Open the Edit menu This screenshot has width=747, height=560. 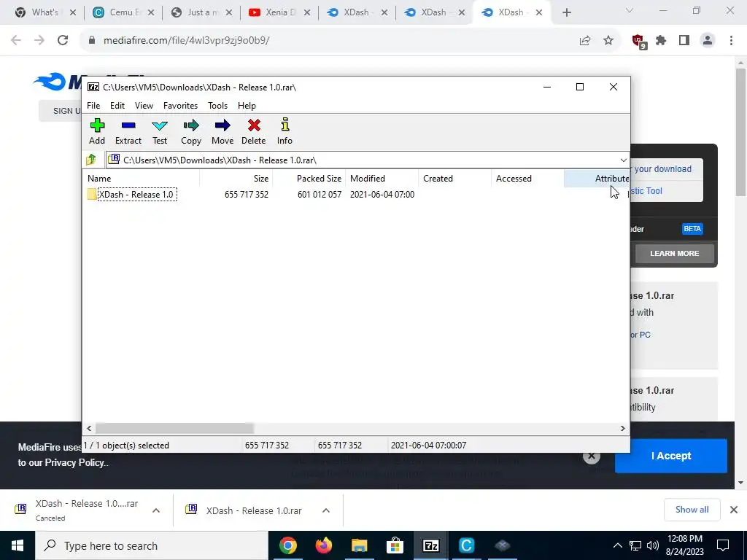(117, 106)
